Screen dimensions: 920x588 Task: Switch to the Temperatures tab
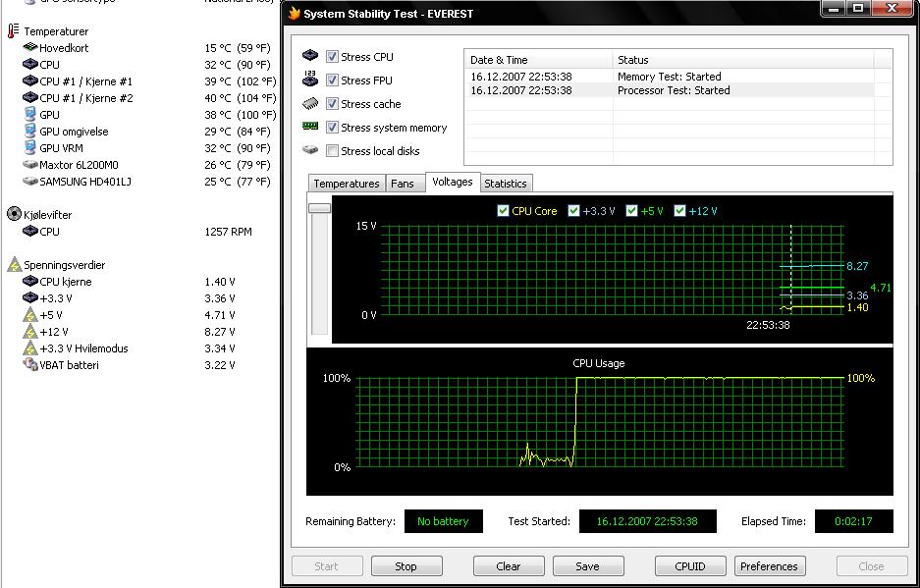(x=347, y=184)
